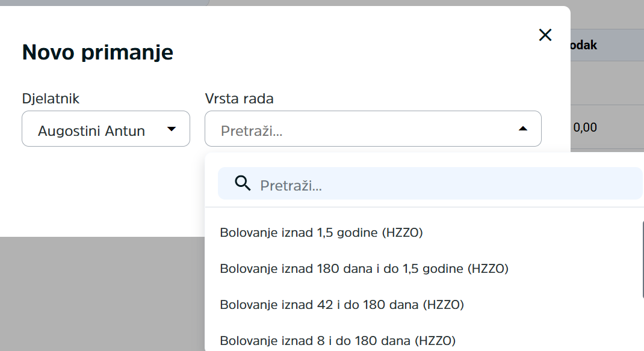The width and height of the screenshot is (644, 351).
Task: Collapse Vrsta rada list with up arrow
Action: [x=523, y=129]
